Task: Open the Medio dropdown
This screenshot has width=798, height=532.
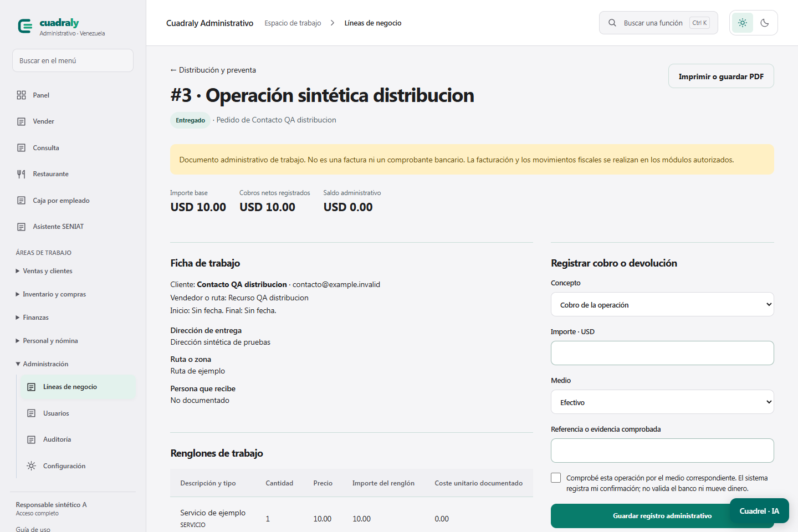Action: 662,402
